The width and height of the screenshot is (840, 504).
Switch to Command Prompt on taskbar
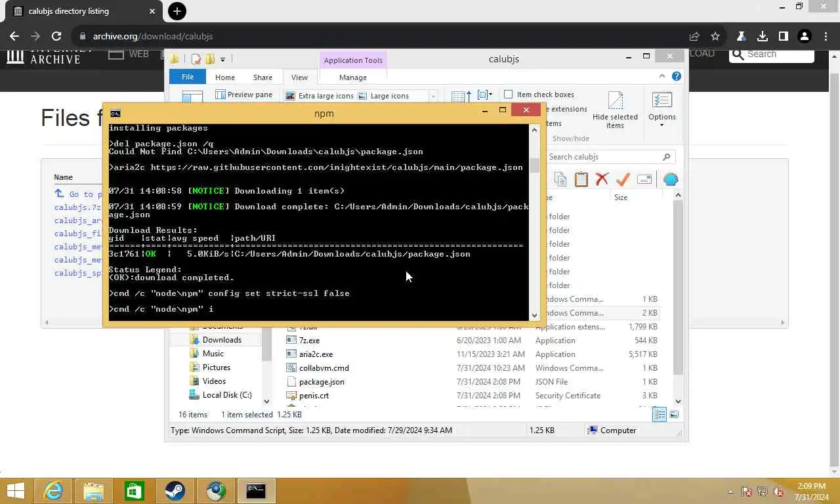[256, 491]
